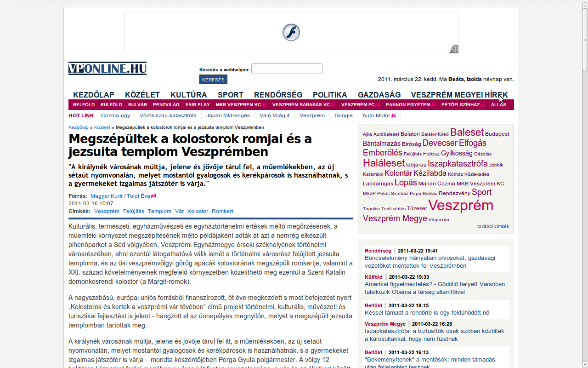
Task: Open the Devecser tag in tag cloud
Action: click(x=440, y=143)
